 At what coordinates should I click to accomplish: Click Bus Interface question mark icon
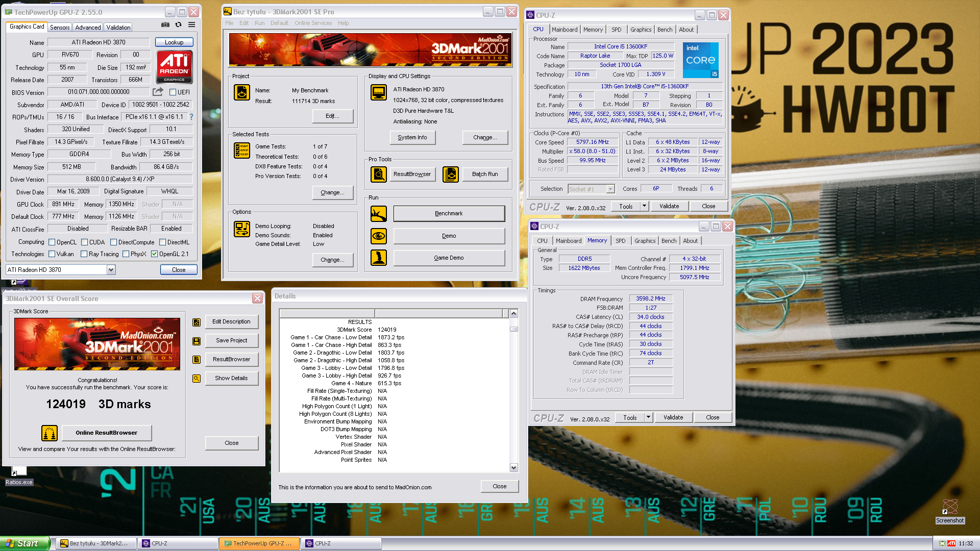pos(191,117)
